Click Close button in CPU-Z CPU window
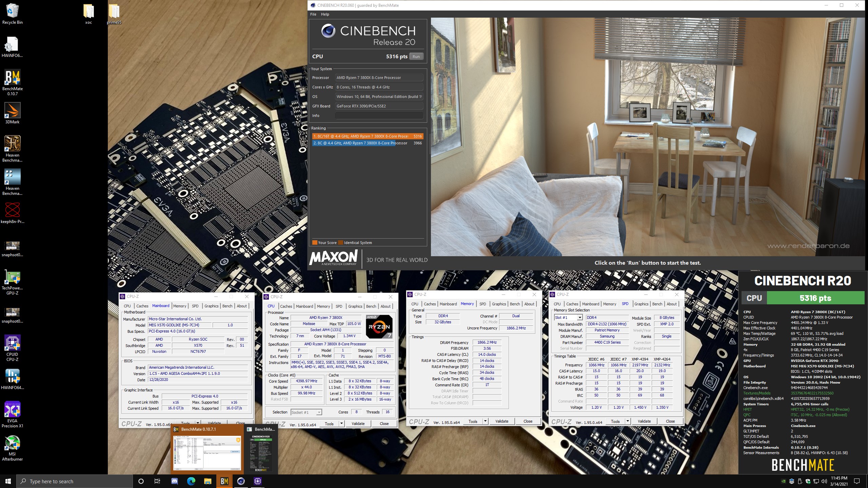This screenshot has width=868, height=488. pyautogui.click(x=384, y=424)
